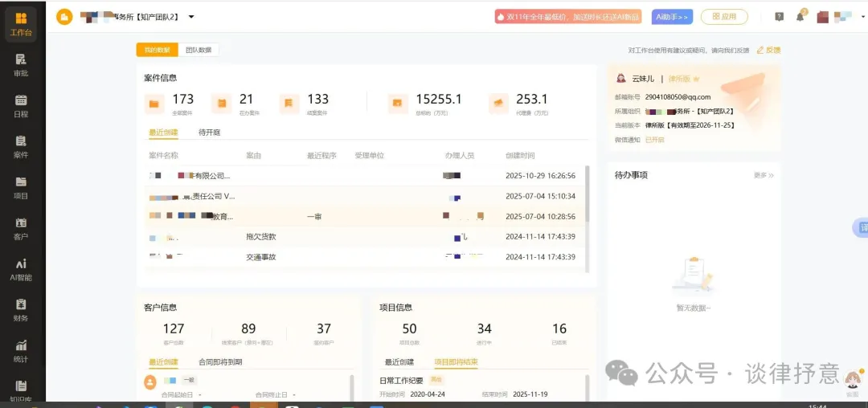
Task: Click the AI助手 button
Action: point(672,17)
